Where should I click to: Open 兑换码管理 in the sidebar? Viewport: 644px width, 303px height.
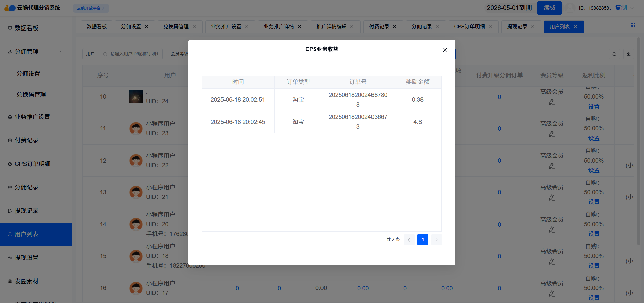tap(36, 95)
